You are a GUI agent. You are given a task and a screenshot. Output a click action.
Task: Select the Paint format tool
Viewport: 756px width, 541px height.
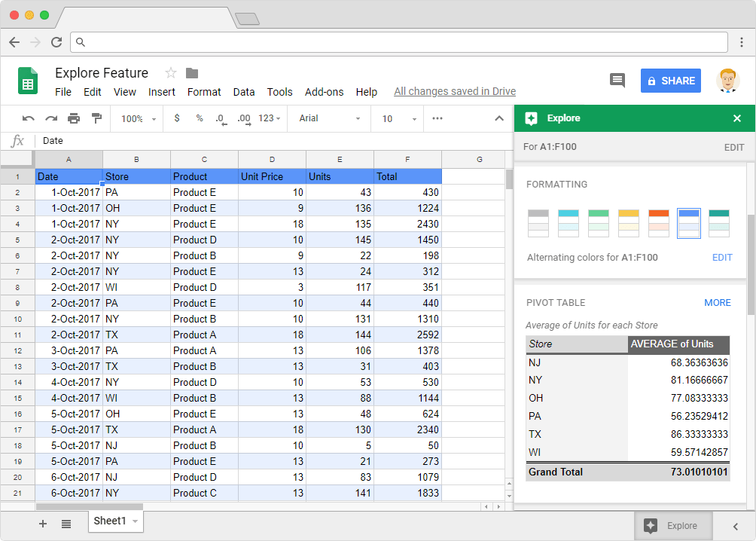coord(96,118)
